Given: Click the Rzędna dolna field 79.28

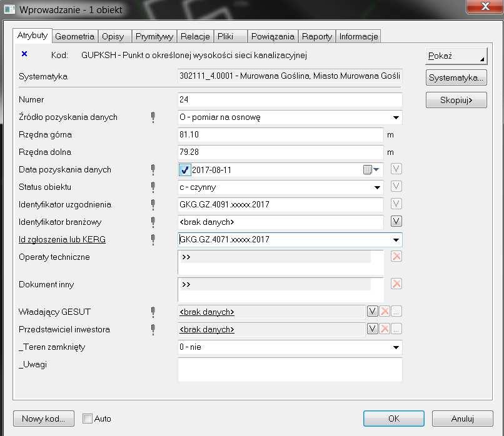Looking at the screenshot, I should pos(280,152).
